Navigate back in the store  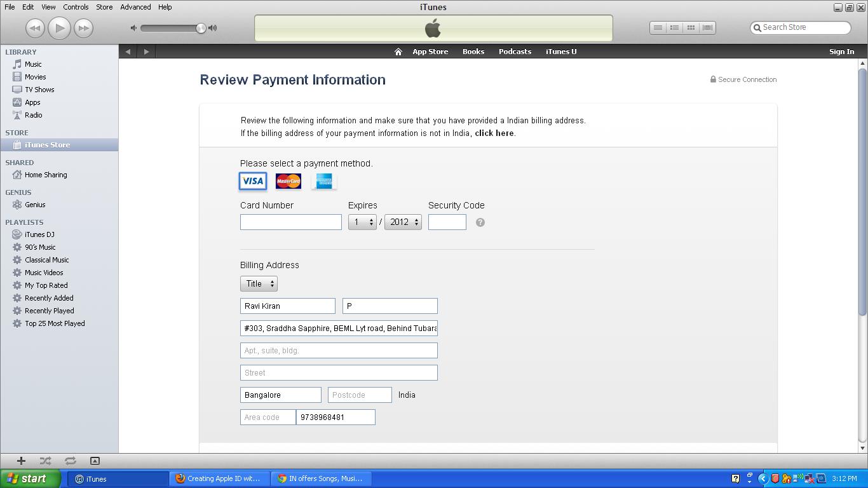[x=128, y=51]
